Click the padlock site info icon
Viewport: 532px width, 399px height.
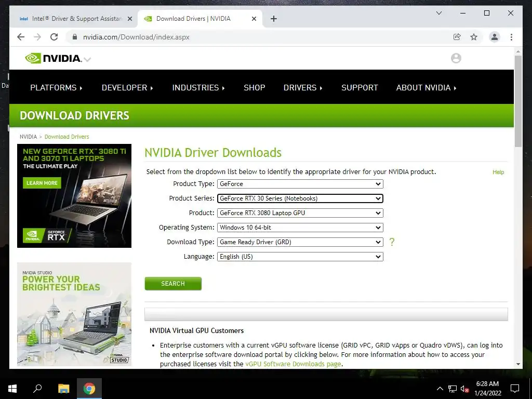coord(75,37)
